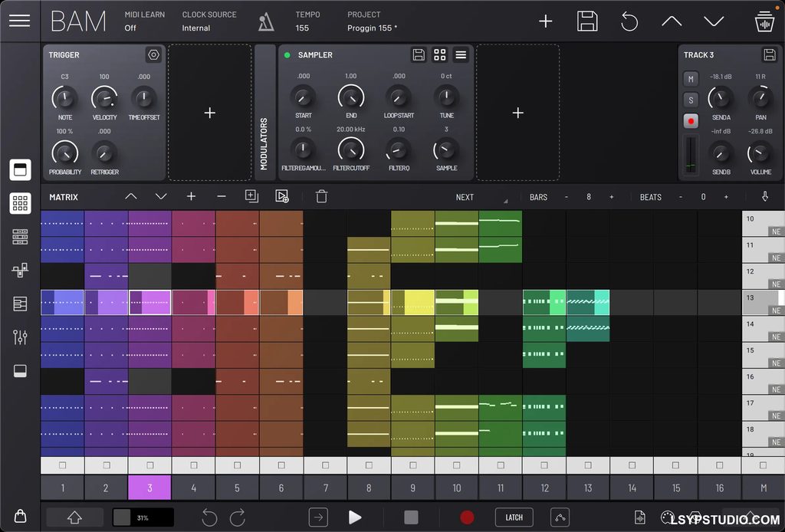Toggle the follow arrow box icon
The height and width of the screenshot is (532, 785).
(318, 517)
